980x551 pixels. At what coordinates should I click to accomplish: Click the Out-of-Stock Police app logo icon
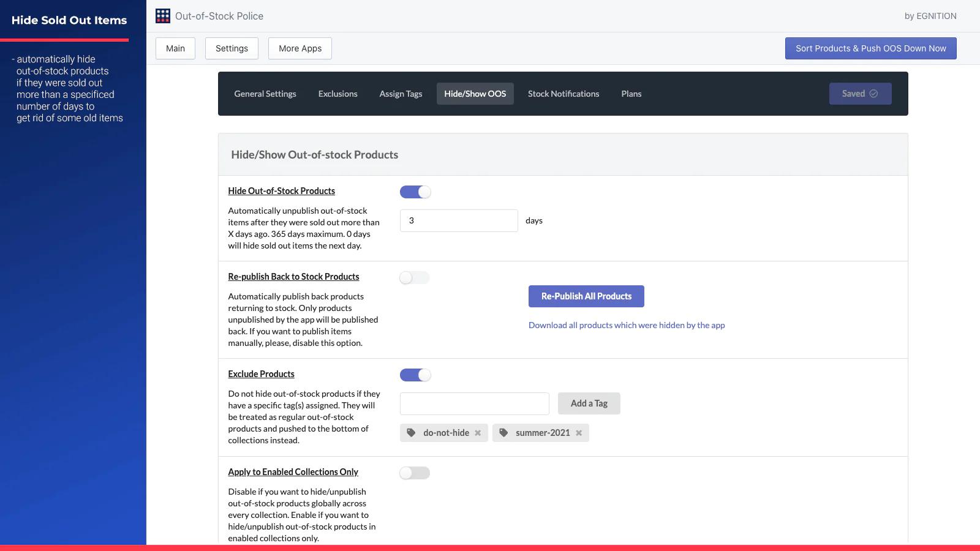(x=163, y=16)
